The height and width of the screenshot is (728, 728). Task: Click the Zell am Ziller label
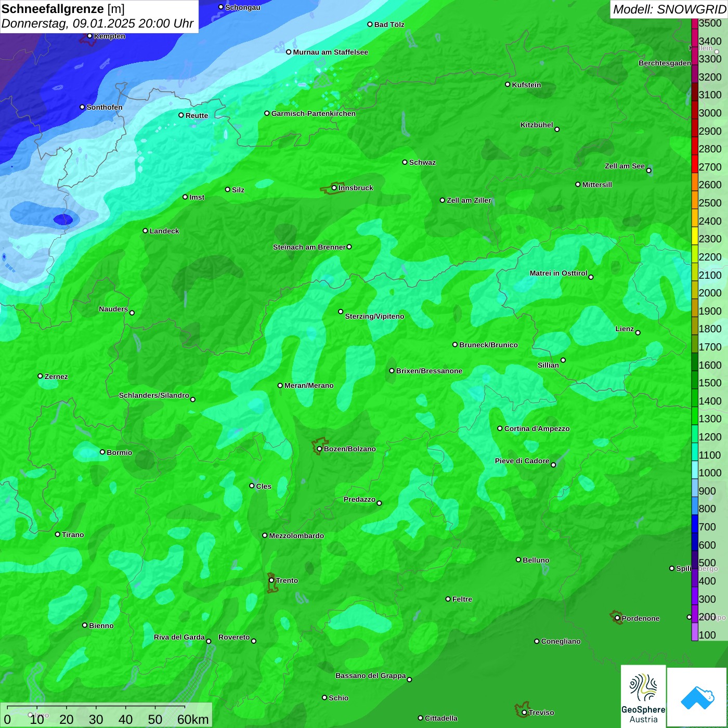pyautogui.click(x=469, y=200)
